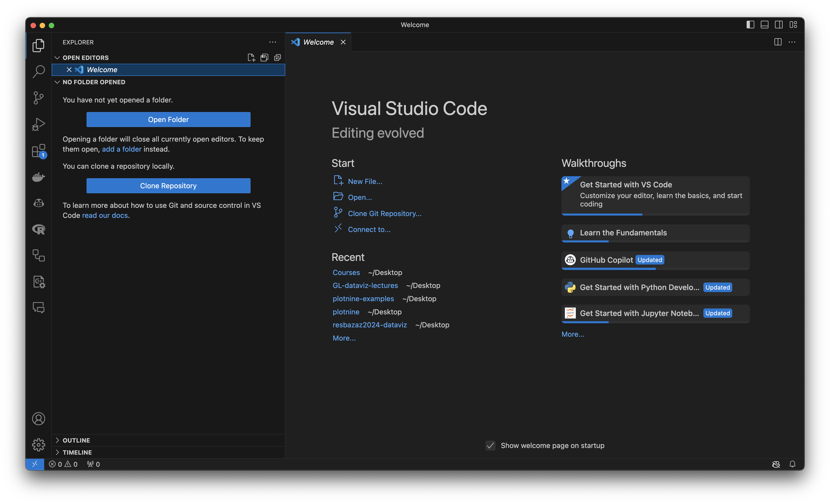Open the Chat bubbles icon view
830x504 pixels.
(38, 308)
